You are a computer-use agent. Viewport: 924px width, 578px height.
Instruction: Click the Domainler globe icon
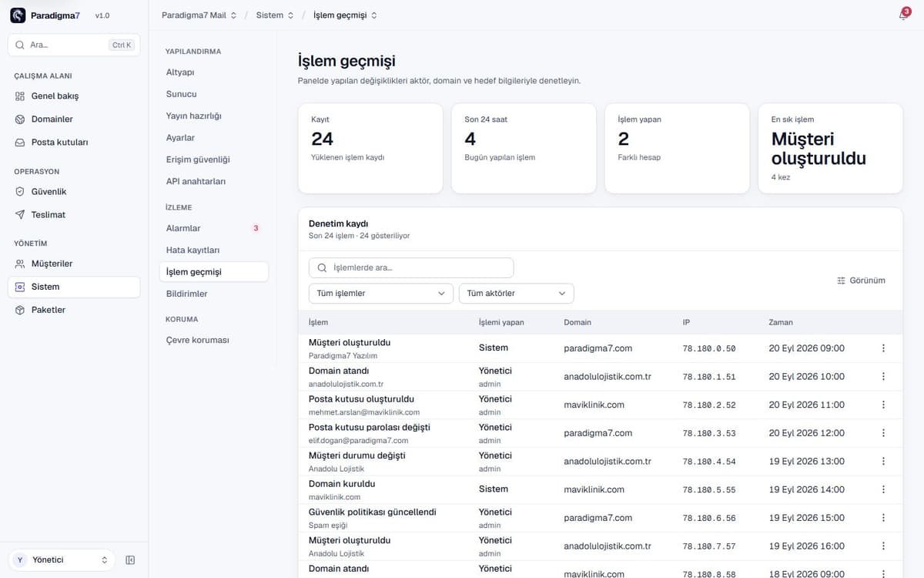pyautogui.click(x=20, y=119)
